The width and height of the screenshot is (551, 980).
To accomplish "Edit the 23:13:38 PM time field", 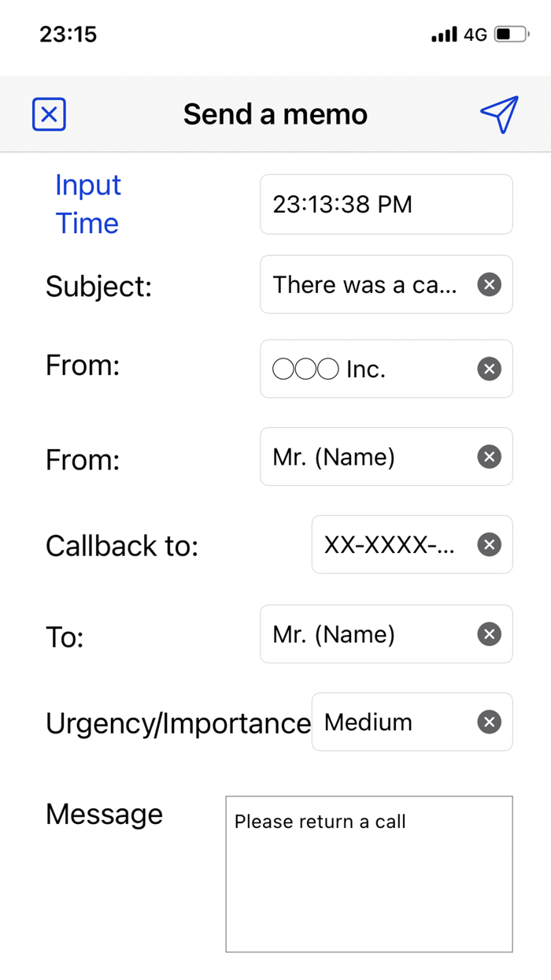I will [x=386, y=205].
